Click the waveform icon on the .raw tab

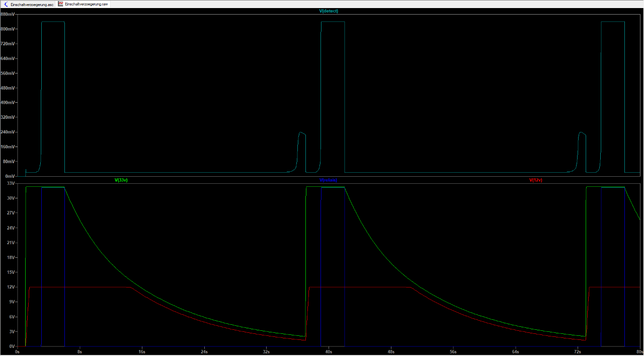click(61, 4)
